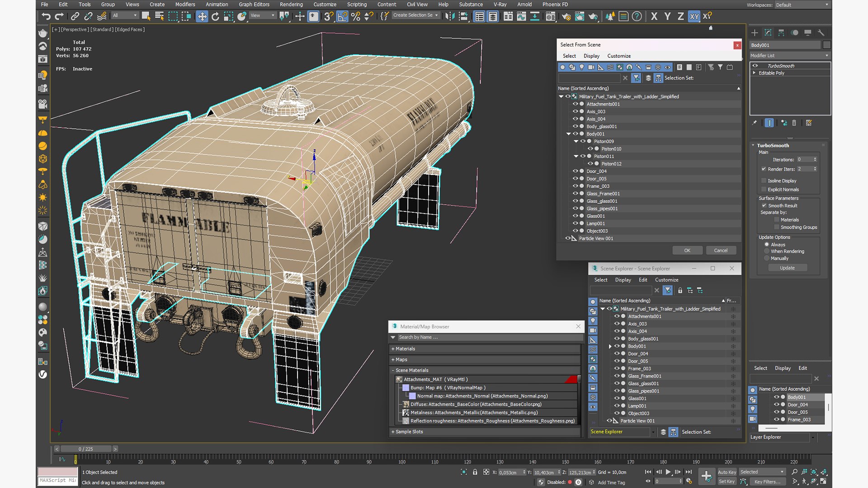The width and height of the screenshot is (868, 488).
Task: Collapse Piston009 node in Select From Scene
Action: click(576, 141)
